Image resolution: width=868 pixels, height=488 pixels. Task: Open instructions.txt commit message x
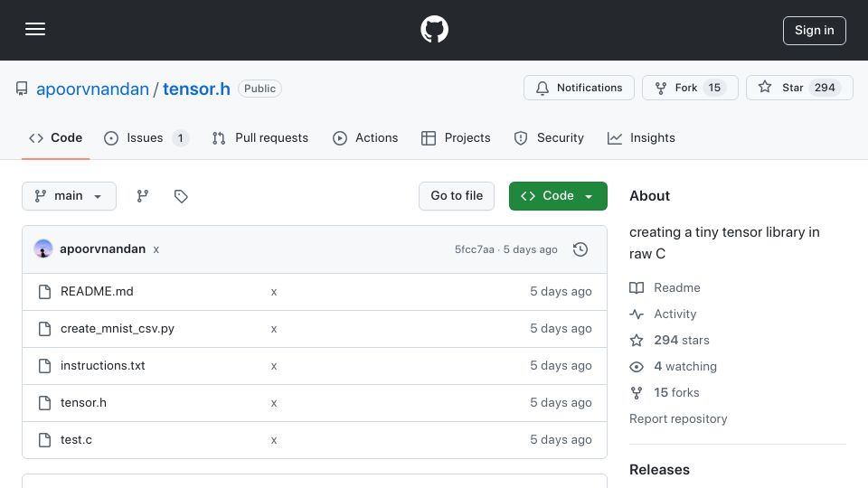tap(273, 366)
